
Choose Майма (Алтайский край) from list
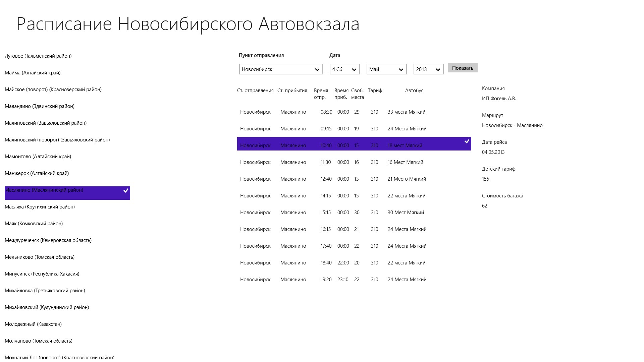(x=33, y=73)
